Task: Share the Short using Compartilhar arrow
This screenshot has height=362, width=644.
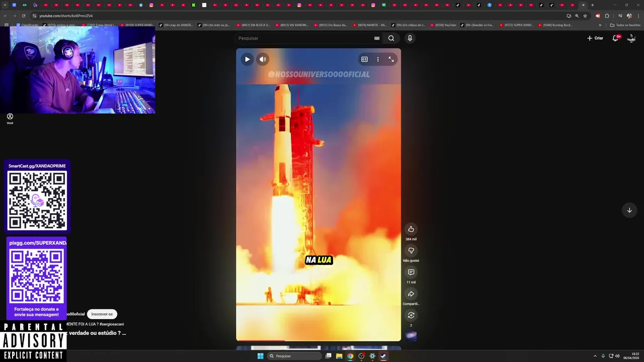Action: point(411,294)
